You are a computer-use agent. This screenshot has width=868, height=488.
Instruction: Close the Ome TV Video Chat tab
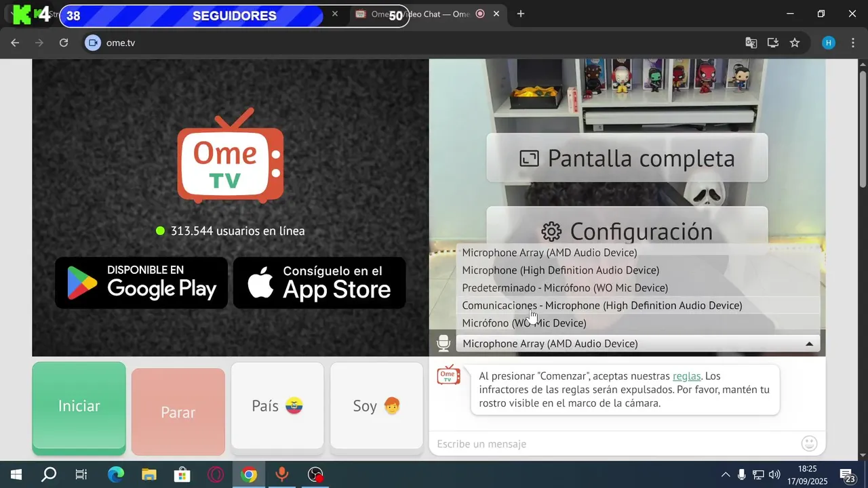tap(497, 14)
